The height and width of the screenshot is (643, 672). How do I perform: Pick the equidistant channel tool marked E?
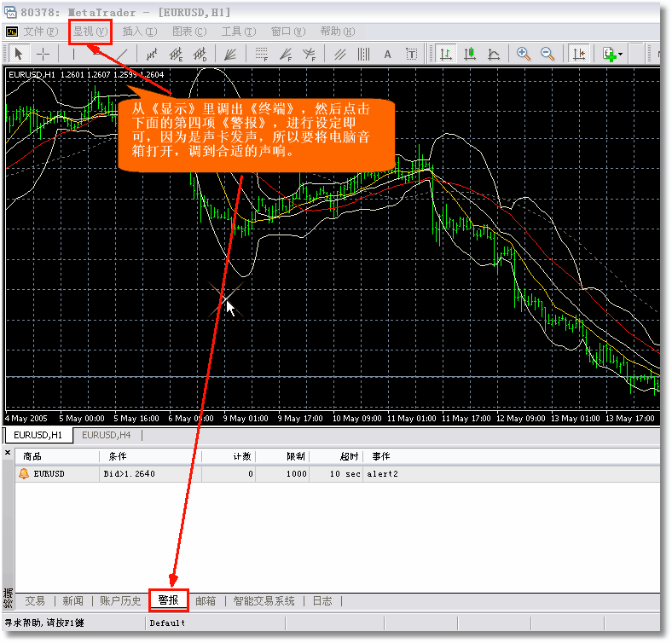[176, 54]
